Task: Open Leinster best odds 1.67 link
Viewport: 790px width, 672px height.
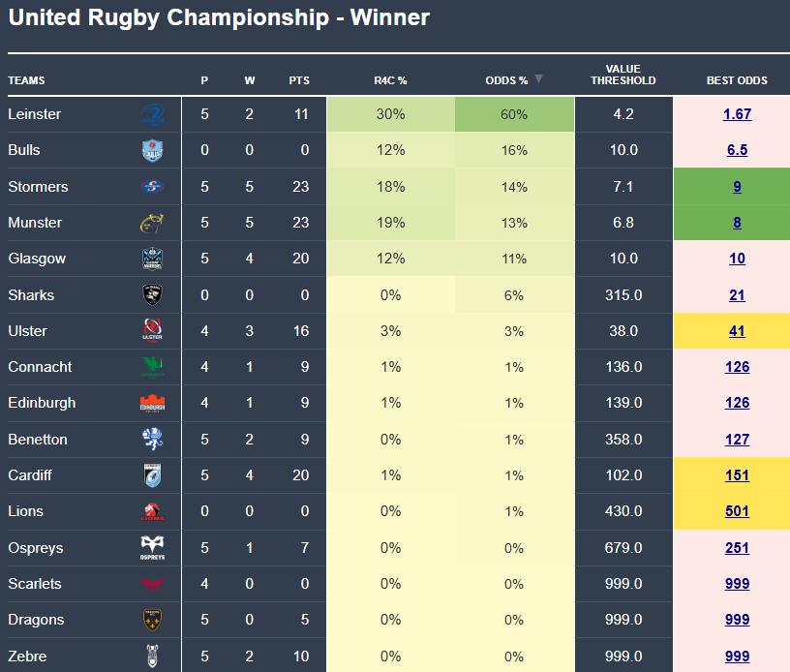Action: 737,114
